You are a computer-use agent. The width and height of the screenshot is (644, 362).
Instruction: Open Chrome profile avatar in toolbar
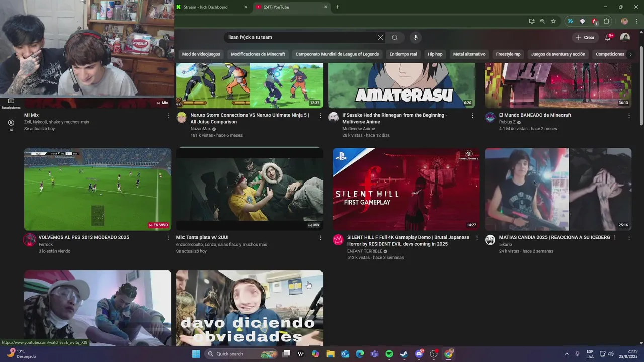pos(624,21)
